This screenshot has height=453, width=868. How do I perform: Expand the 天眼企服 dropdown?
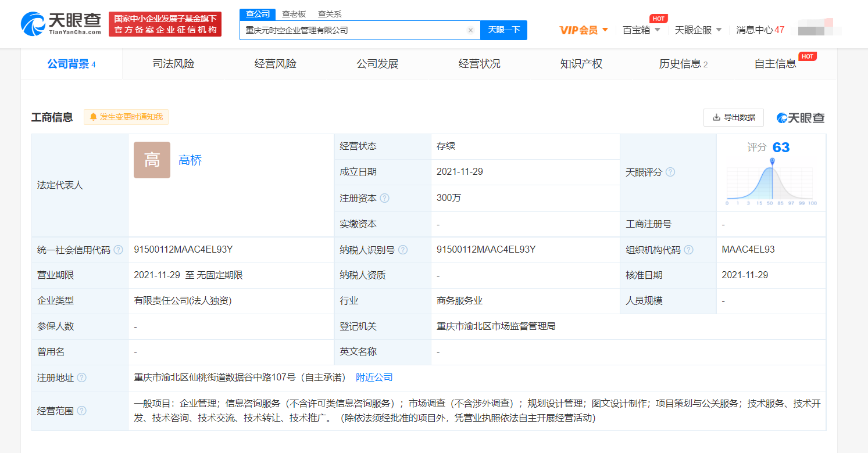click(x=698, y=30)
